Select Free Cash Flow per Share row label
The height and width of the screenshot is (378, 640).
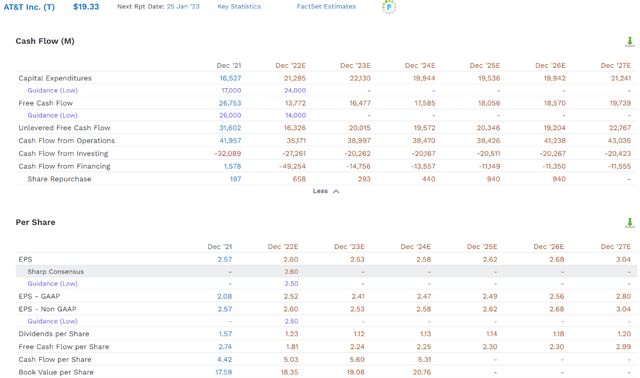pyautogui.click(x=64, y=347)
